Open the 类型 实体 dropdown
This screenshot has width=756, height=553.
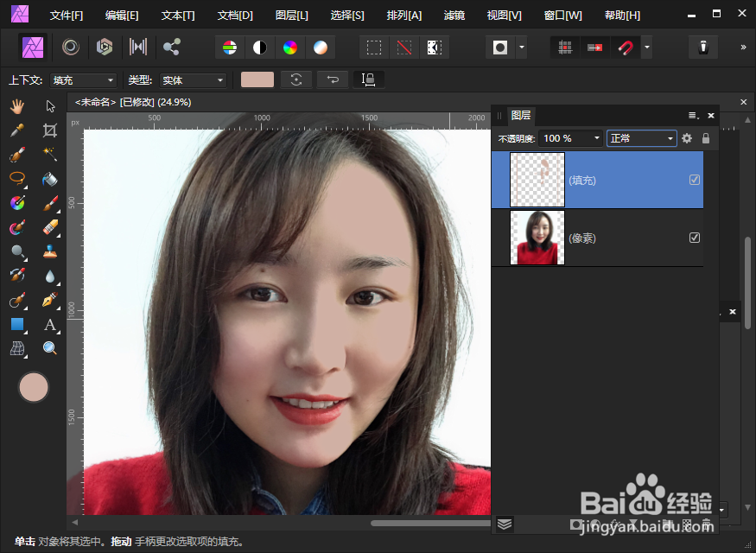193,80
